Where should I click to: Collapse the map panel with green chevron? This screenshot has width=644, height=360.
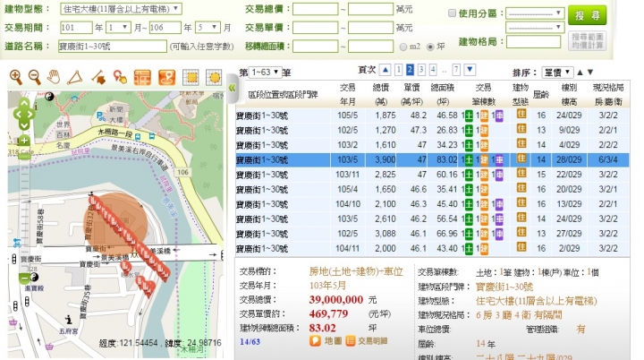(x=232, y=88)
